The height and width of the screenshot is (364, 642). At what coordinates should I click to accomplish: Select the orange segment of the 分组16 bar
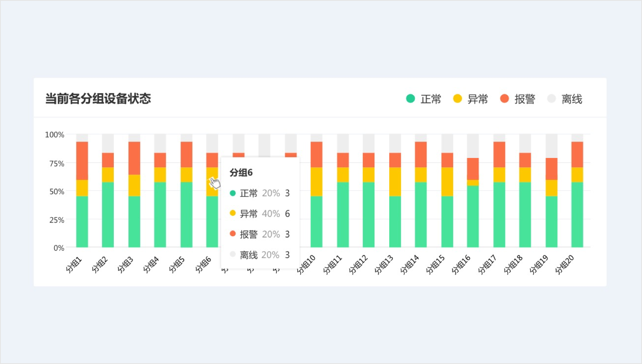pos(473,169)
